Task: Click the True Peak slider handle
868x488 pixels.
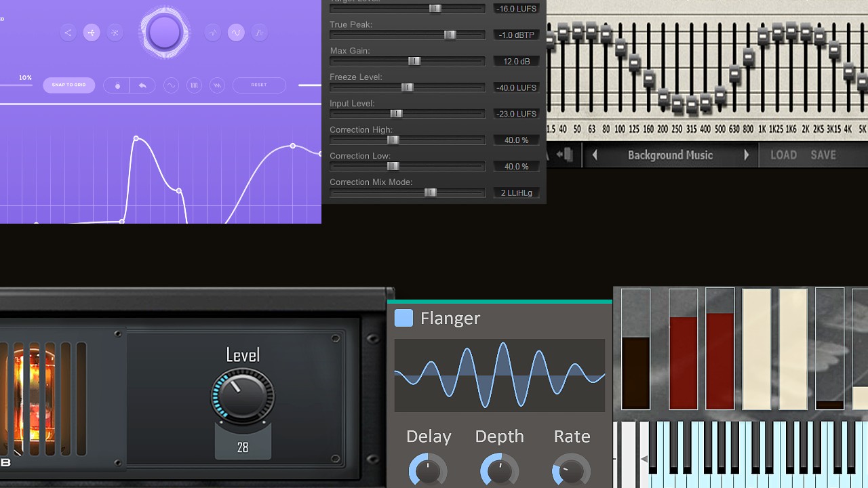Action: [450, 35]
